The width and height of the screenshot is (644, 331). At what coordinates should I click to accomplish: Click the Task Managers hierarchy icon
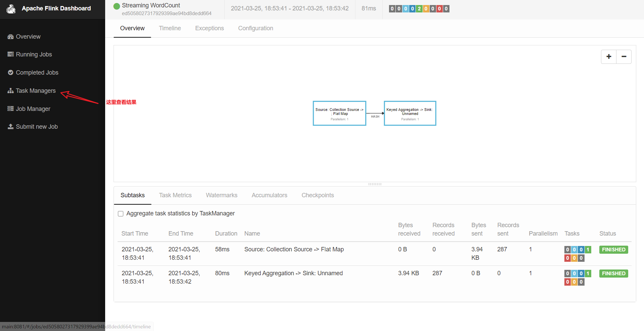(x=10, y=91)
